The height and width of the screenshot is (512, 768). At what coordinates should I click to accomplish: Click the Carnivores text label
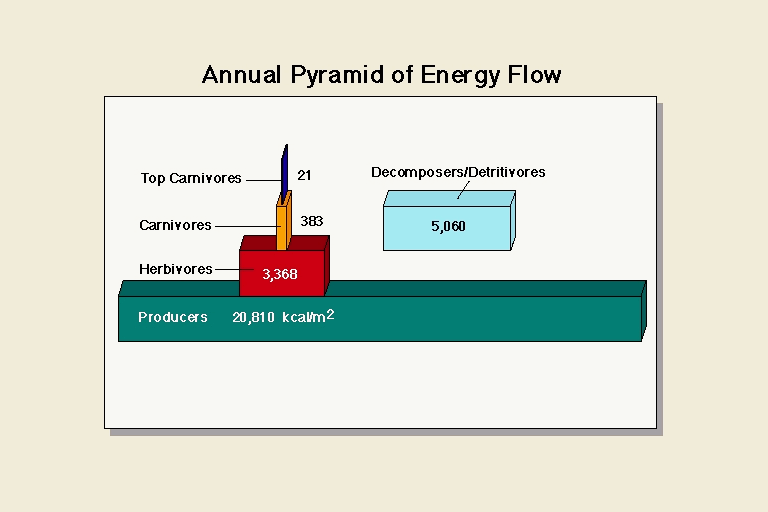(175, 225)
